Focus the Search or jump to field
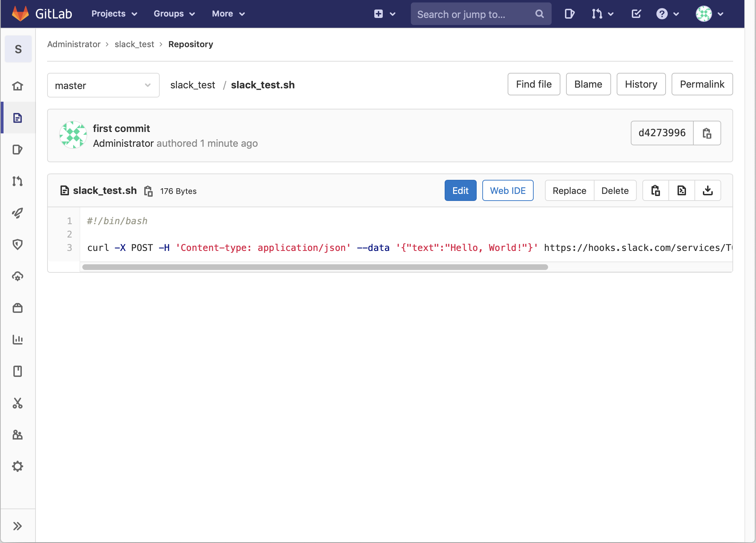This screenshot has height=543, width=756. tap(481, 14)
